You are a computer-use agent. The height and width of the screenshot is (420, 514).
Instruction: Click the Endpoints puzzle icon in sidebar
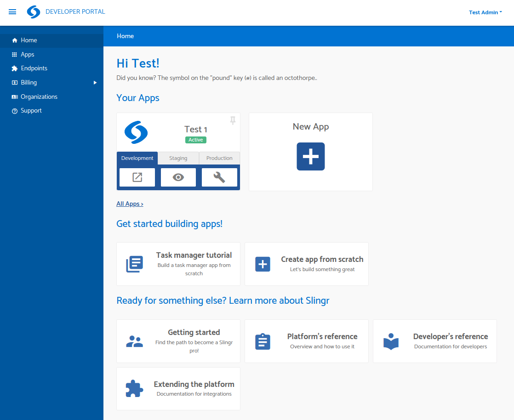click(x=14, y=68)
